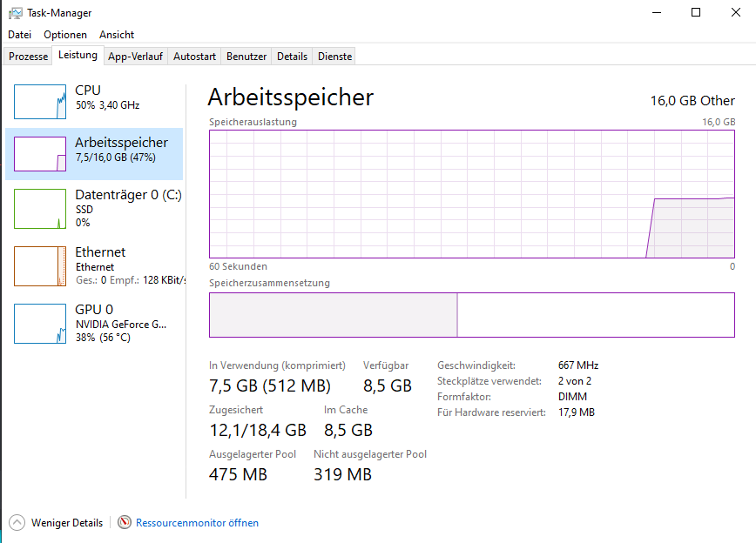The width and height of the screenshot is (756, 543).
Task: Open the GPU 0 performance graph
Action: [40, 324]
